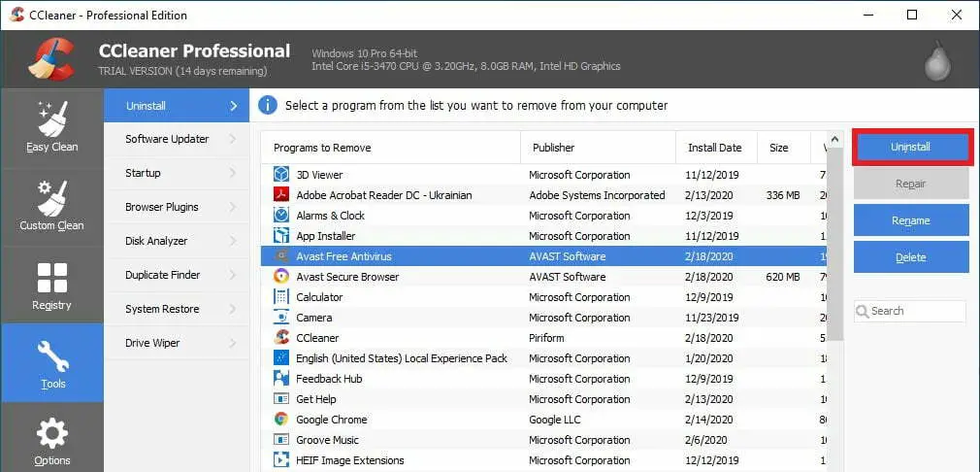
Task: Click the program list vertical scrollbar
Action: tap(834, 300)
